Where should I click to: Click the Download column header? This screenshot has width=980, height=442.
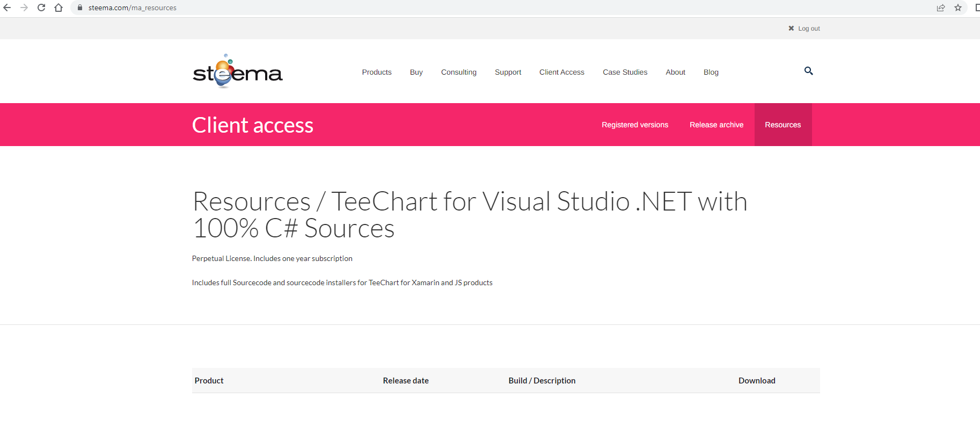[757, 380]
